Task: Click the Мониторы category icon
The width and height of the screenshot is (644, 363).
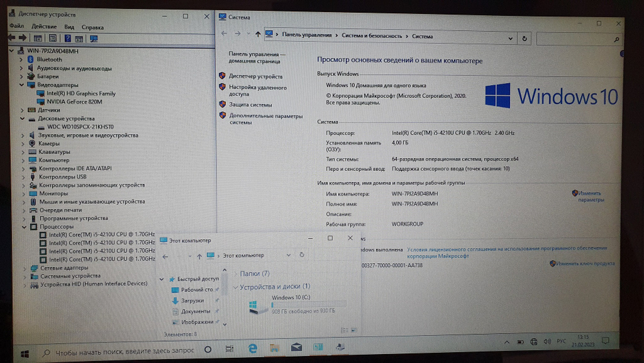Action: (x=33, y=193)
